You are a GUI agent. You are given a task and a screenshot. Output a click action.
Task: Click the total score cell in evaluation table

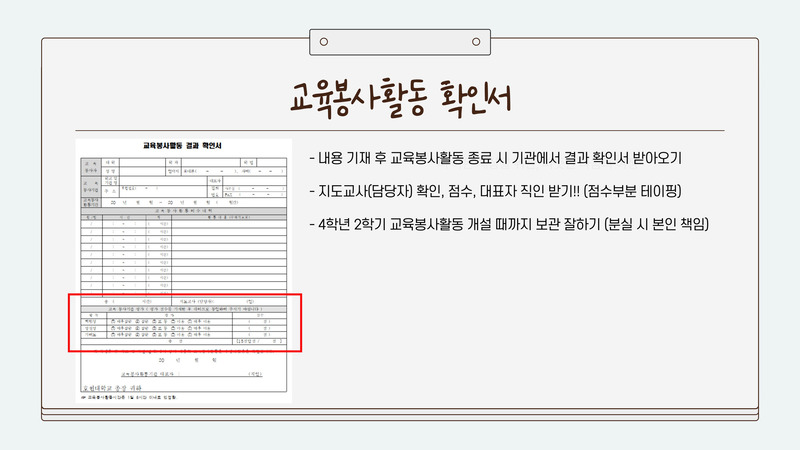tap(259, 341)
